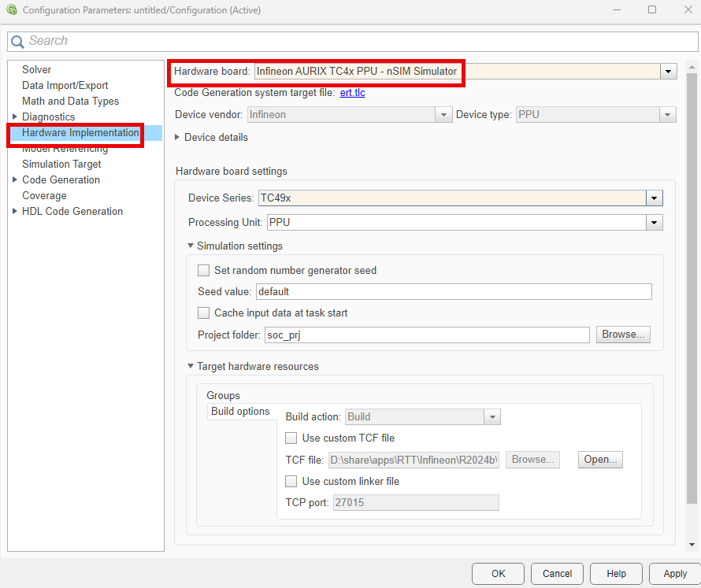Collapse the Simulation settings section

(191, 246)
